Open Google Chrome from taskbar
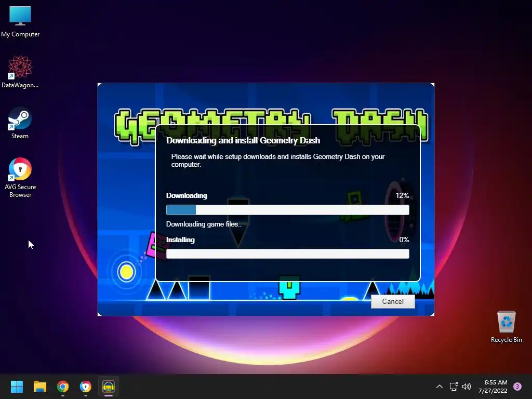Image resolution: width=532 pixels, height=399 pixels. (x=63, y=387)
